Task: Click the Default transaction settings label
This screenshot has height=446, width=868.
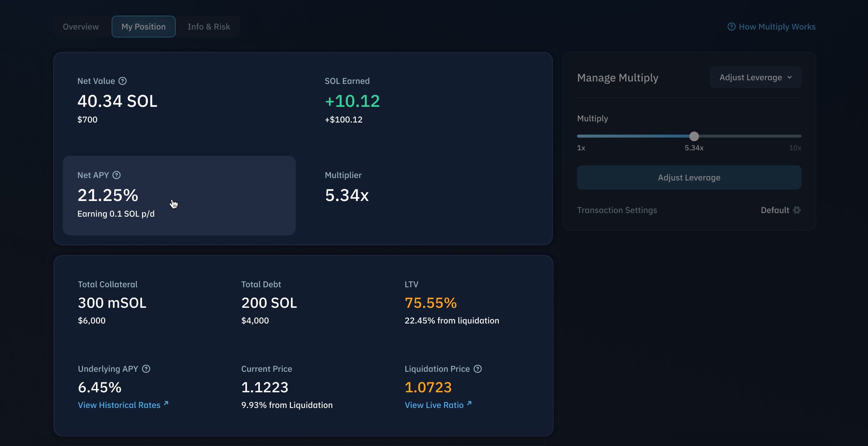Action: click(x=775, y=210)
